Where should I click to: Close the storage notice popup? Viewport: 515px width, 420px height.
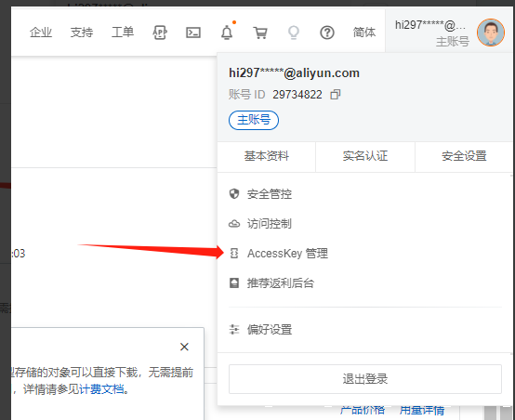tap(184, 347)
